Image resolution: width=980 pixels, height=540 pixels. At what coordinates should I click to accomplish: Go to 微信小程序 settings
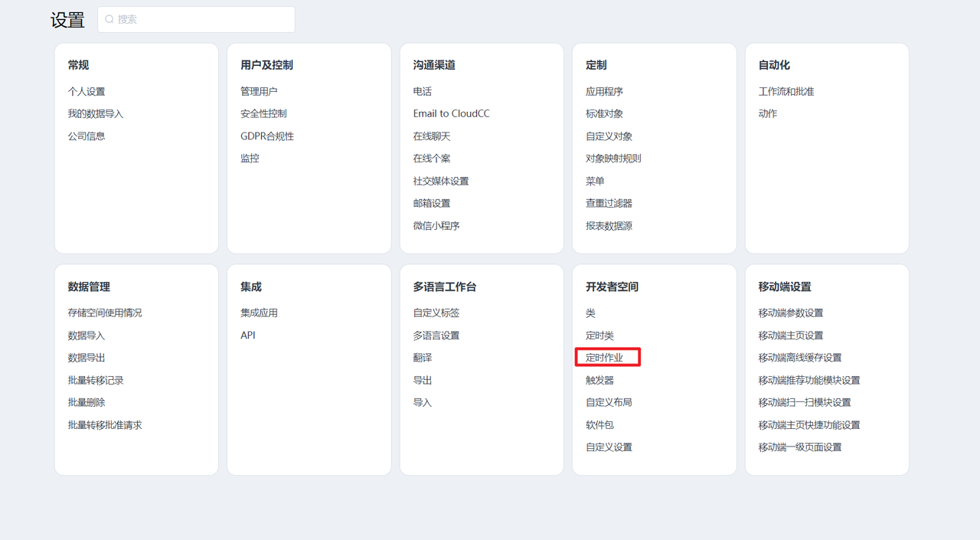click(436, 226)
